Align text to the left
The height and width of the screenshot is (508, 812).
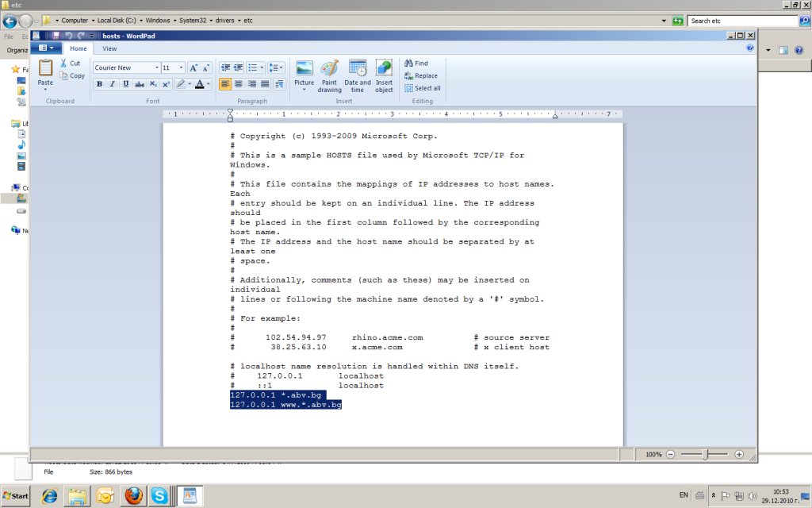click(225, 84)
